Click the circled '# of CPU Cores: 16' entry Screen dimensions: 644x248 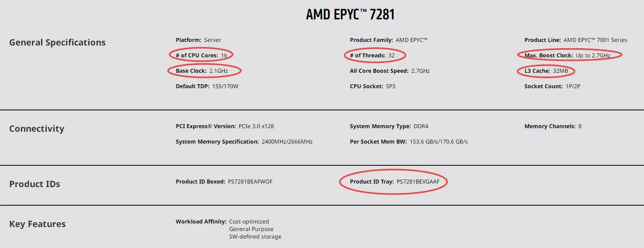[201, 55]
